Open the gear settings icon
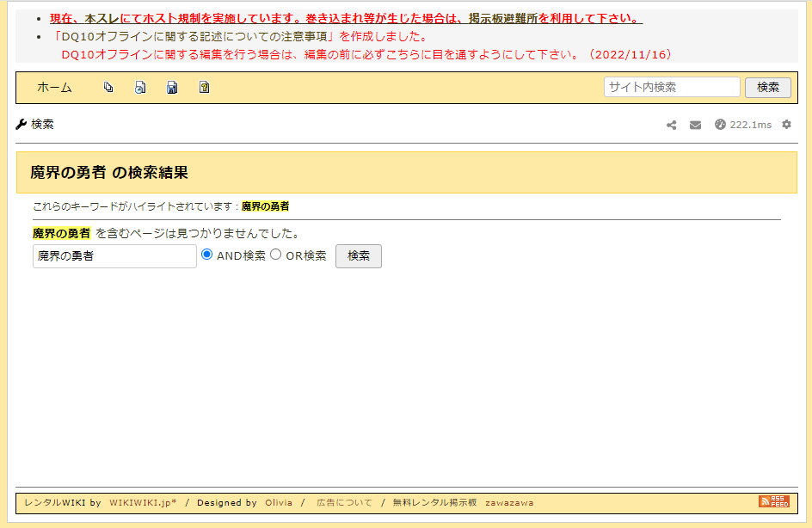812x528 pixels. pos(786,125)
